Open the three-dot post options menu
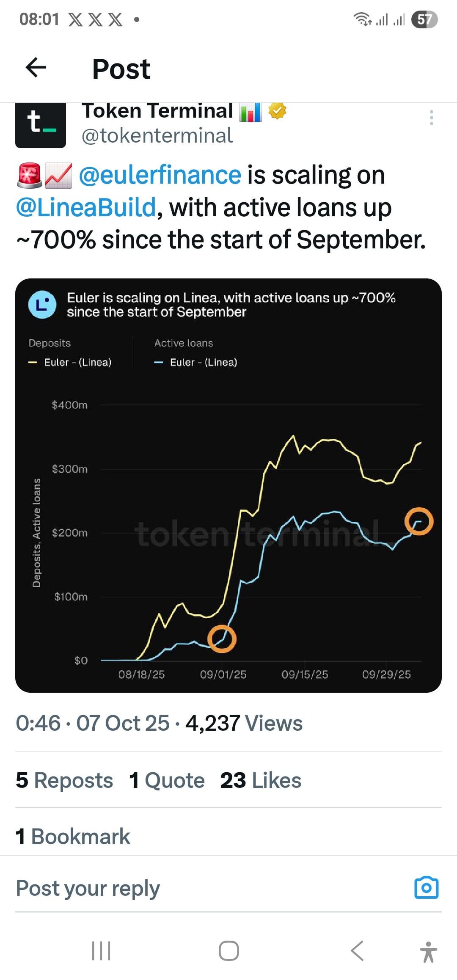The width and height of the screenshot is (457, 980). coord(431,118)
